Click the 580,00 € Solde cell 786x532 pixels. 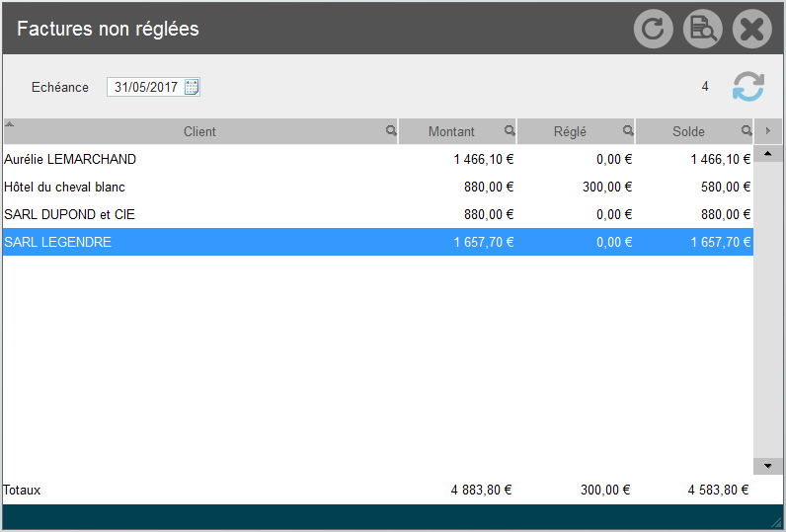[x=726, y=187]
